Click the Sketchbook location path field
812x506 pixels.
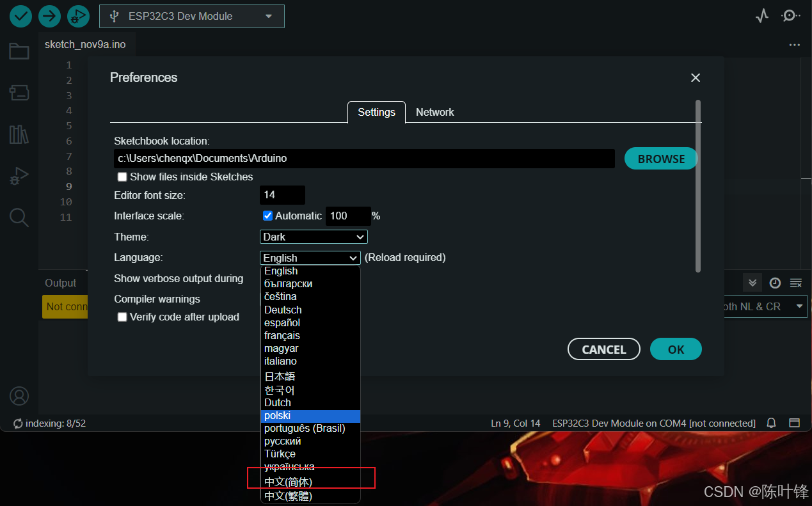click(x=365, y=158)
